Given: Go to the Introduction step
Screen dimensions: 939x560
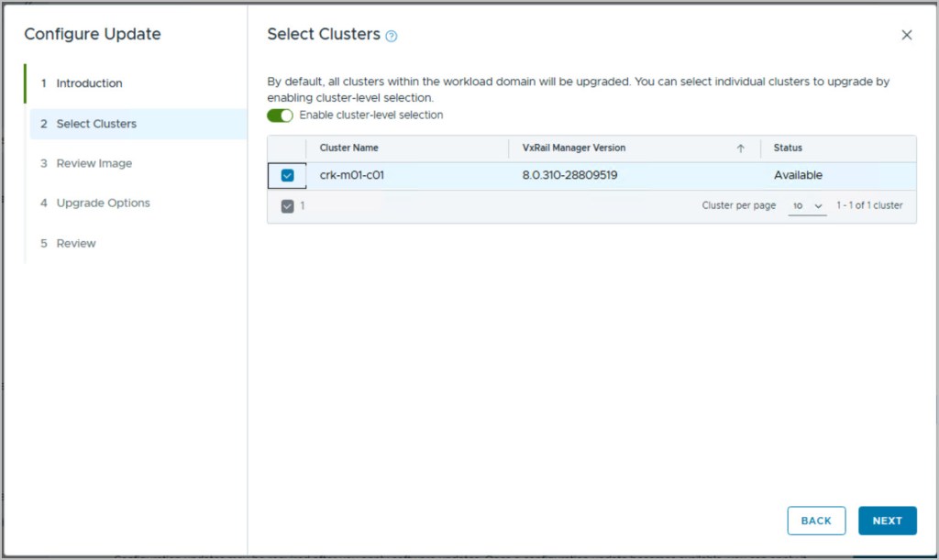Looking at the screenshot, I should (89, 83).
